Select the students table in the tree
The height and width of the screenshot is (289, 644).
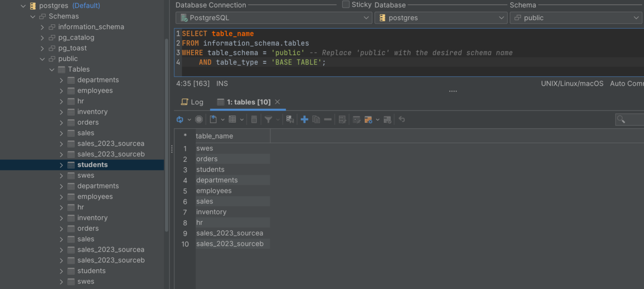point(93,164)
